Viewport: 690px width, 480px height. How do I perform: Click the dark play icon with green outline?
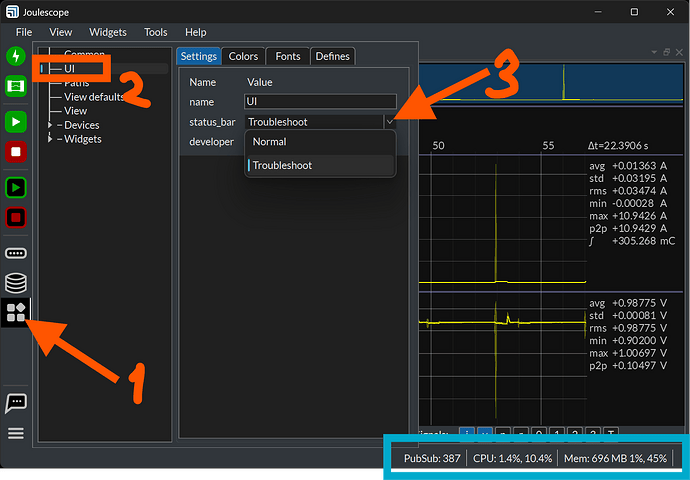click(x=16, y=188)
